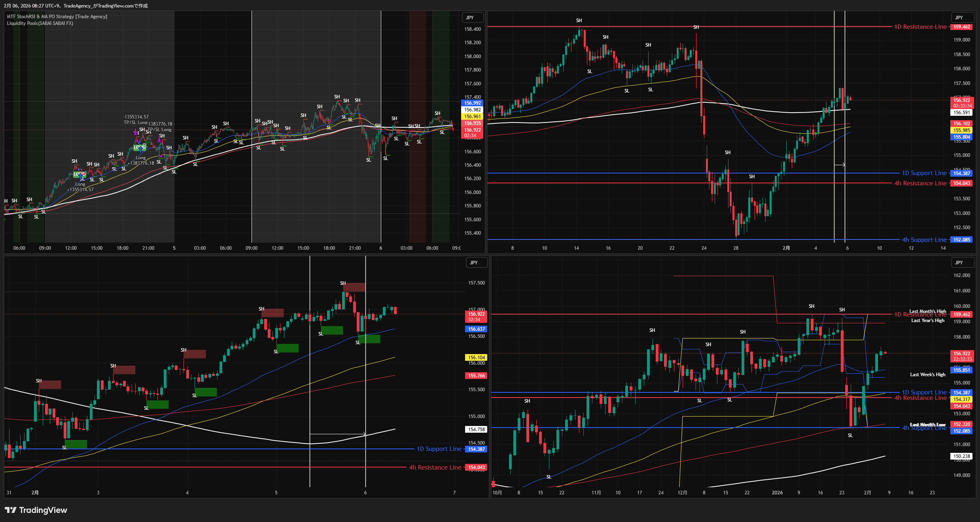Click the red 156.922 countdown label, top-left chart
The height and width of the screenshot is (522, 980).
472,132
